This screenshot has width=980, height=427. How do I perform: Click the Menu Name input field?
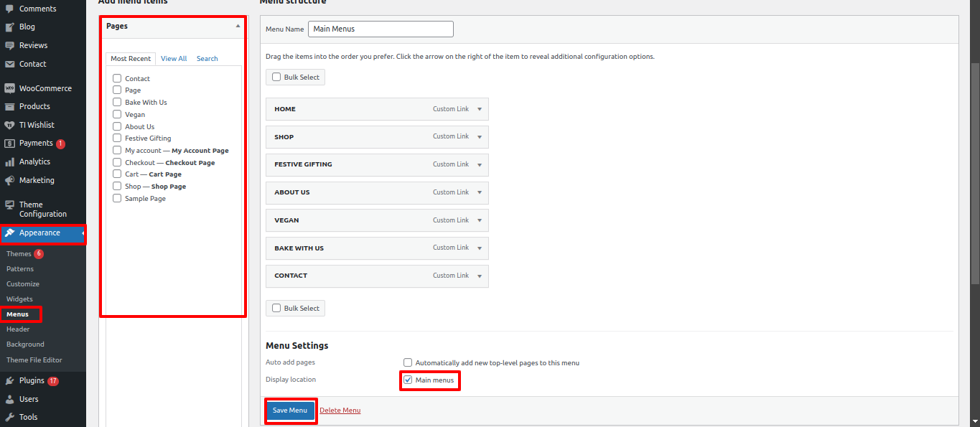[x=381, y=29]
